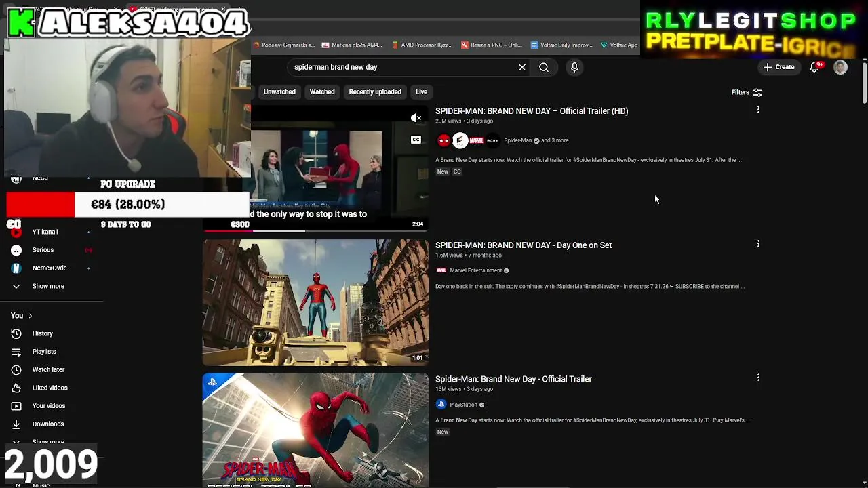Open the History label in the sidebar
The width and height of the screenshot is (868, 488).
tap(42, 333)
